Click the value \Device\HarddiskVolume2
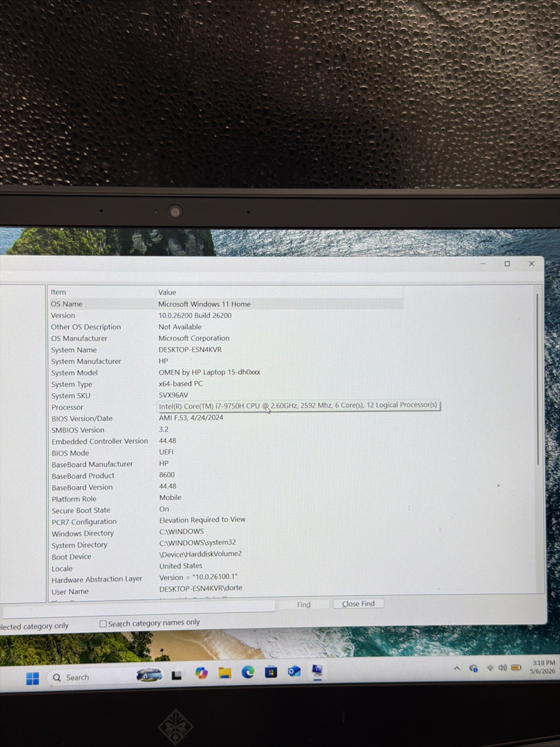This screenshot has width=560, height=747. (x=200, y=554)
